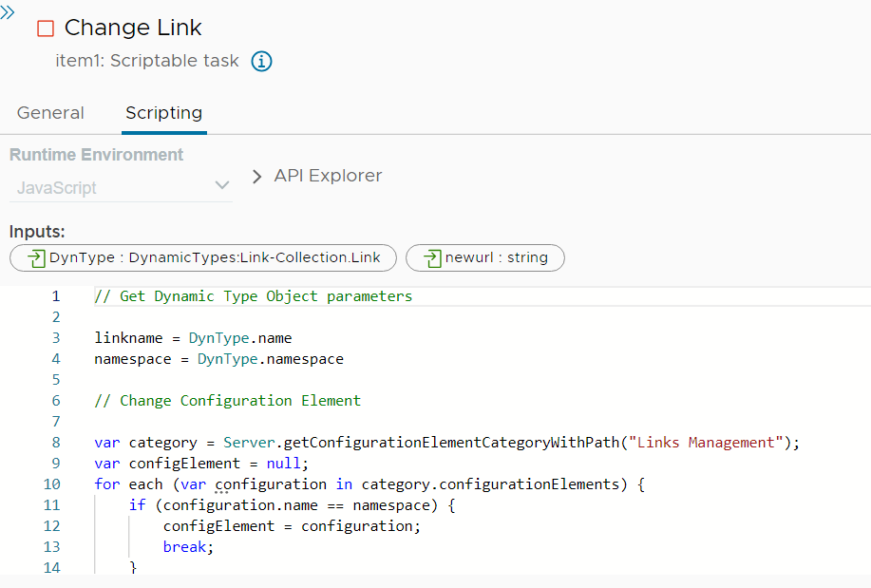Screen dimensions: 871x588
Task: Open the JavaScript runtime environment dropdown
Action: [122, 187]
